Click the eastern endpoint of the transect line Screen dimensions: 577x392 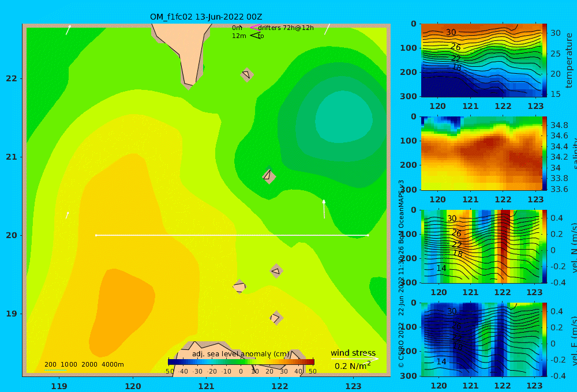point(368,235)
